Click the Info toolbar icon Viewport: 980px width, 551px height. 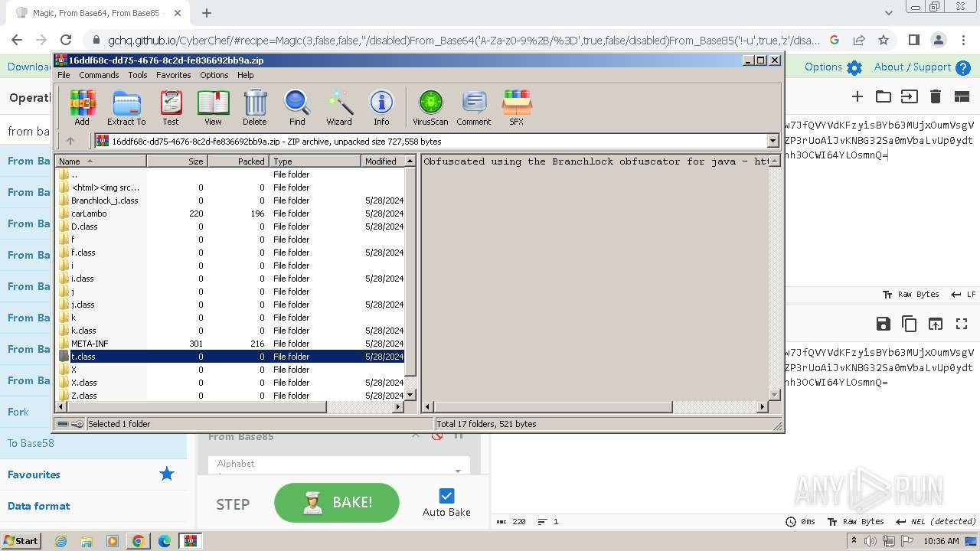coord(381,108)
